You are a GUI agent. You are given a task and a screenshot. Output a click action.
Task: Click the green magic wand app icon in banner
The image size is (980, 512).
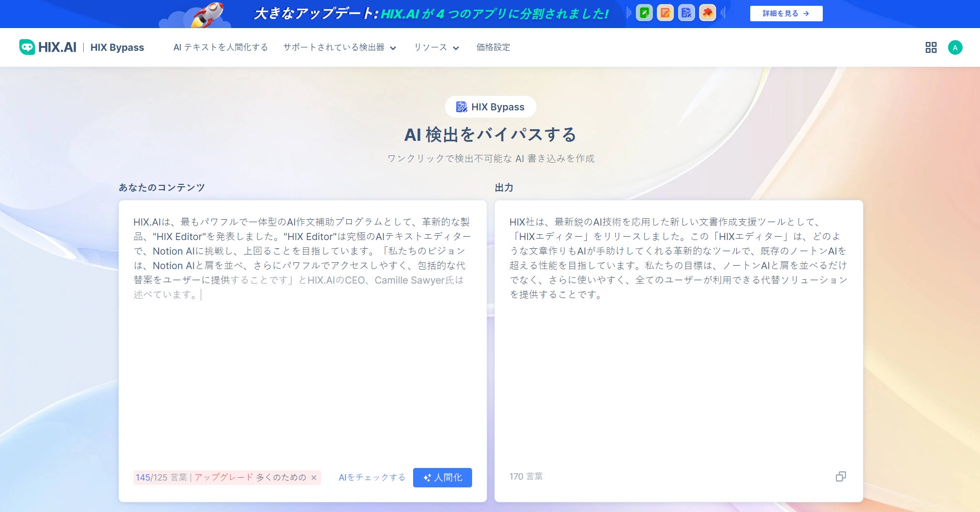pos(644,13)
